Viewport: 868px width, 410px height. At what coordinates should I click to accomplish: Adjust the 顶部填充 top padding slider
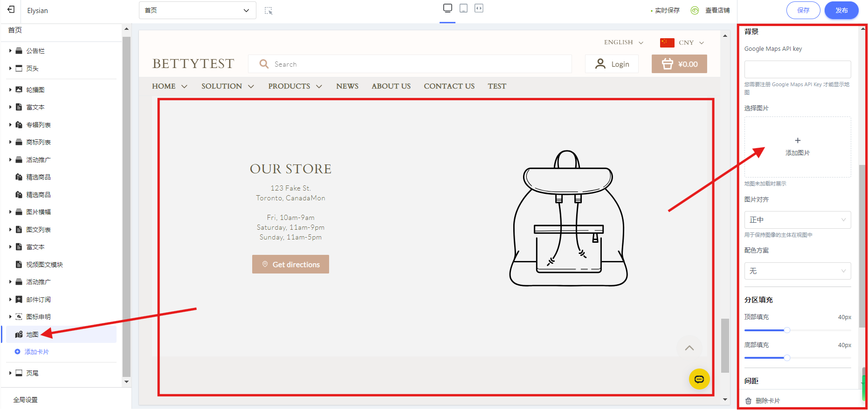point(787,330)
